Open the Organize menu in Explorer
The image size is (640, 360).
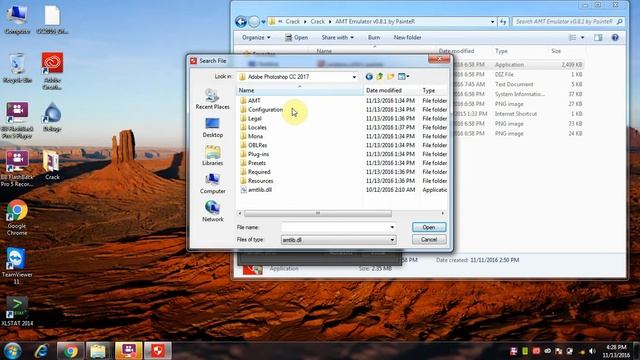[256, 38]
